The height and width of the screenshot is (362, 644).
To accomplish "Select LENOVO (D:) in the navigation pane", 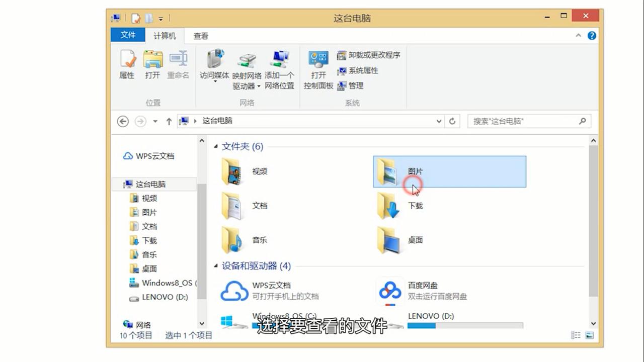I will click(x=159, y=297).
